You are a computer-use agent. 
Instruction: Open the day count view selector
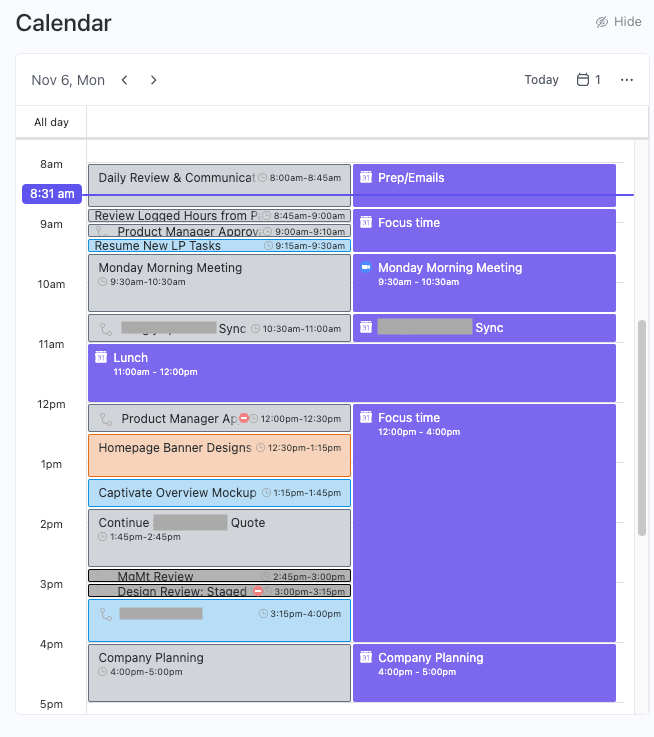pyautogui.click(x=588, y=80)
